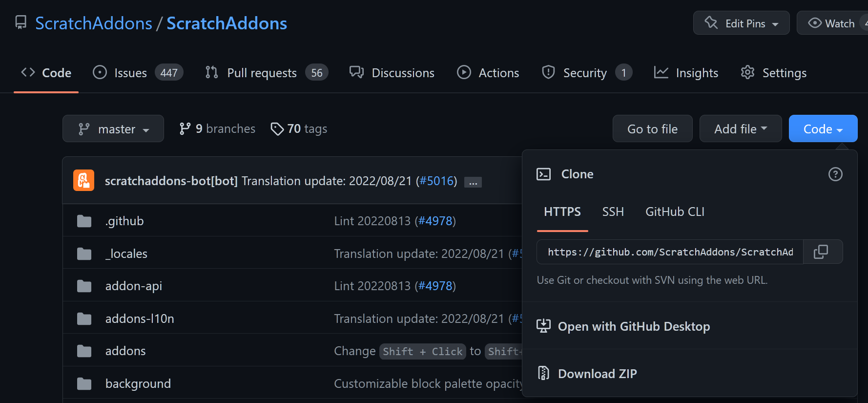This screenshot has height=403, width=868.
Task: Open the Add file dropdown
Action: (x=740, y=128)
